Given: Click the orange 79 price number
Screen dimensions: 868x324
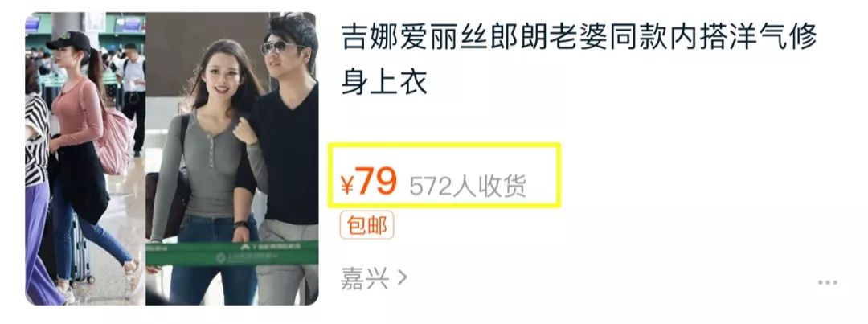Looking at the screenshot, I should [376, 182].
